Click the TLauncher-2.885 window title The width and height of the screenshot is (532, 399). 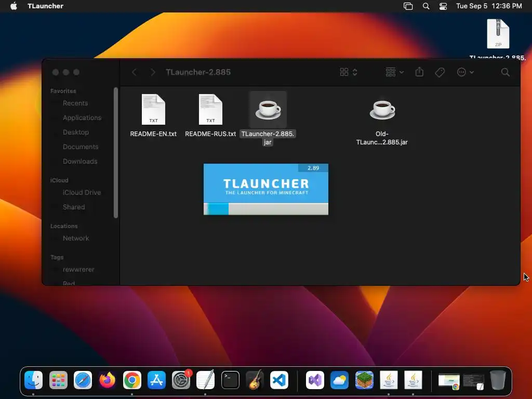click(x=198, y=72)
